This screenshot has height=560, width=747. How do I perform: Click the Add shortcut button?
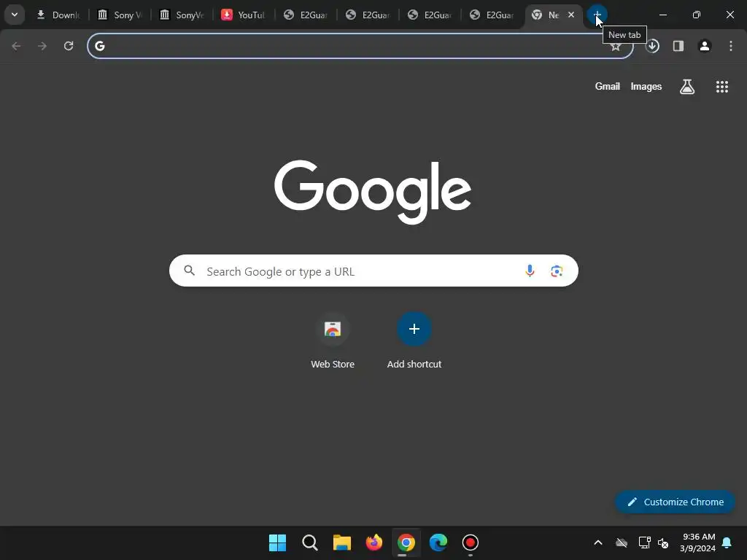point(414,341)
